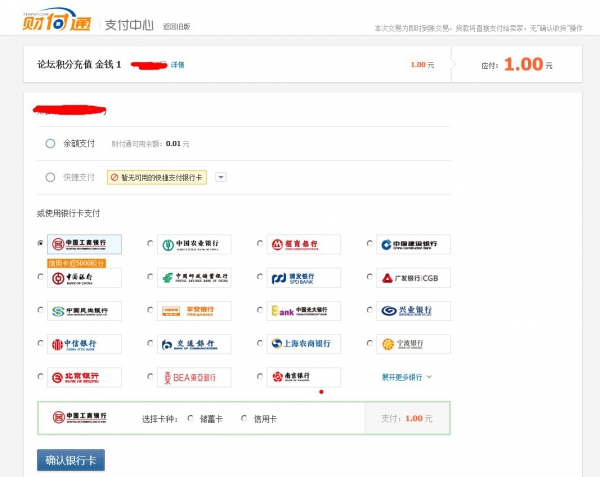Image resolution: width=600 pixels, height=477 pixels.
Task: Click the 论坛积分充值 金钱 1 order title
Action: click(x=79, y=64)
